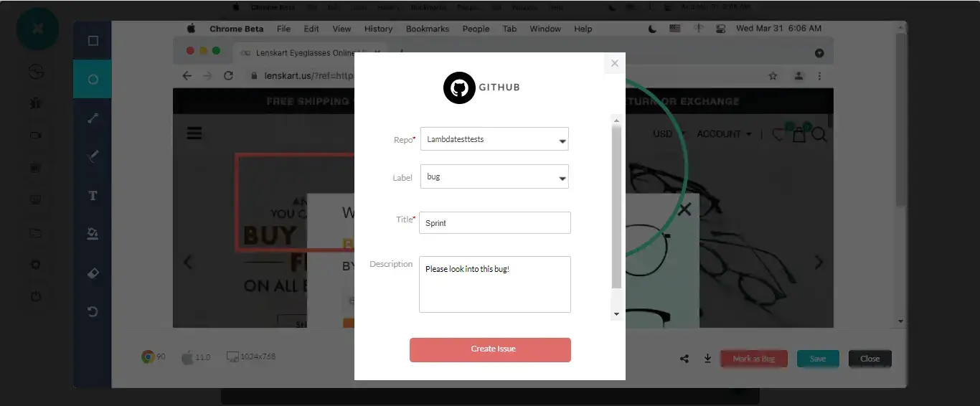Expand the Label dropdown showing bug
Image resolution: width=980 pixels, height=406 pixels.
[494, 176]
